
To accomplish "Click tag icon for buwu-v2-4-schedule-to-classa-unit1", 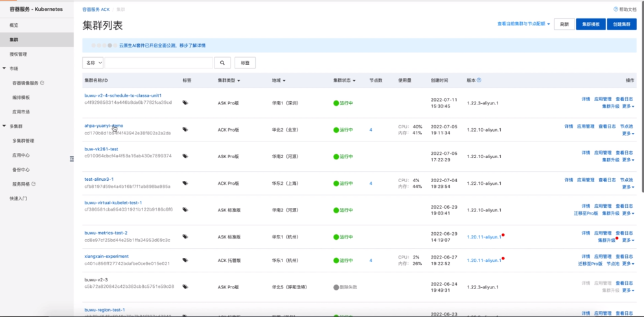I will click(x=185, y=103).
